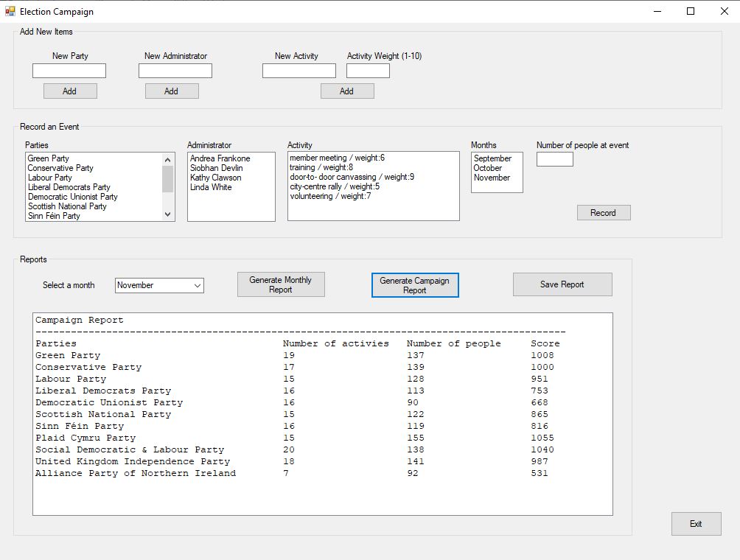Viewport: 740px width, 560px height.
Task: Click the Activity Weight input field
Action: (368, 71)
